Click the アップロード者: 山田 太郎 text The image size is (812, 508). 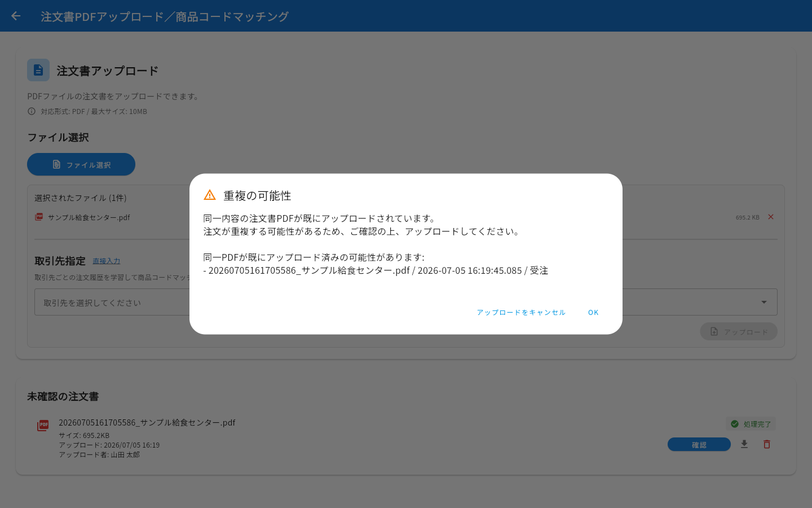click(99, 454)
